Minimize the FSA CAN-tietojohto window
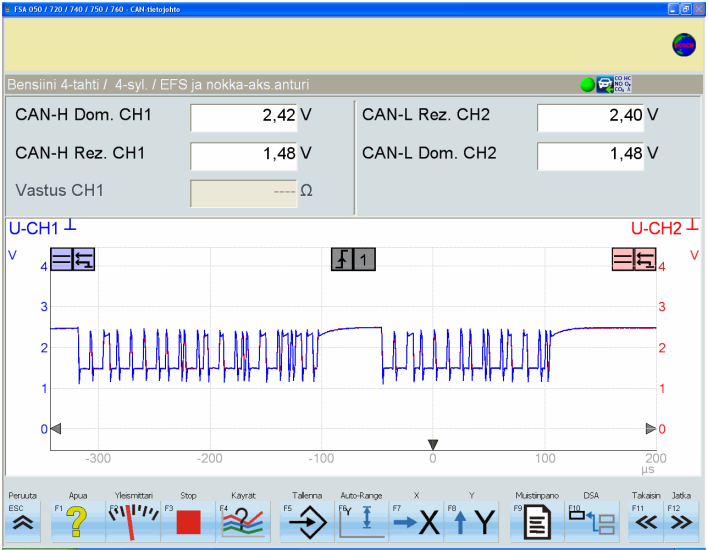The width and height of the screenshot is (708, 550). (x=674, y=9)
